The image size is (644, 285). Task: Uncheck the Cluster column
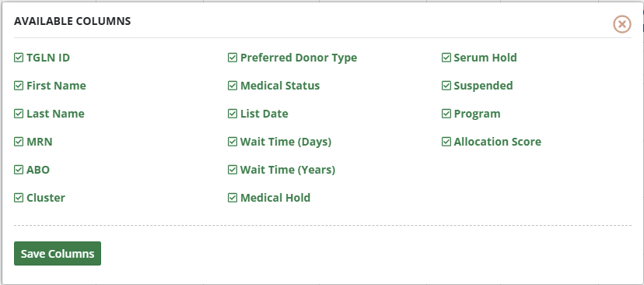pos(19,198)
